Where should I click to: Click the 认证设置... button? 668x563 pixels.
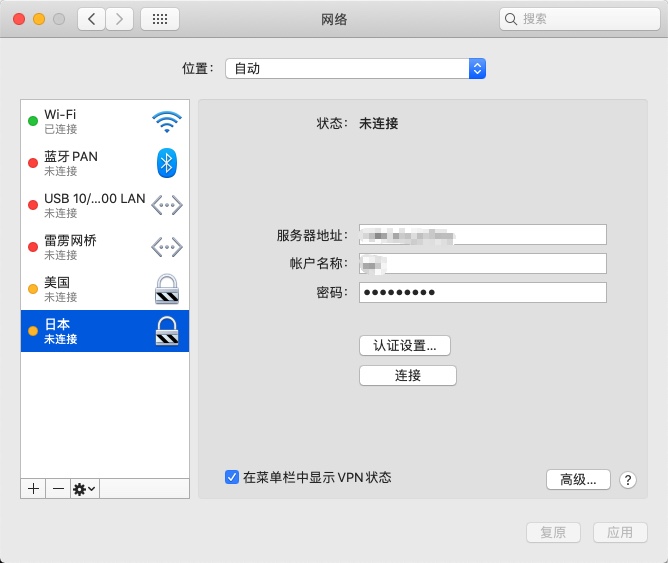pyautogui.click(x=405, y=345)
